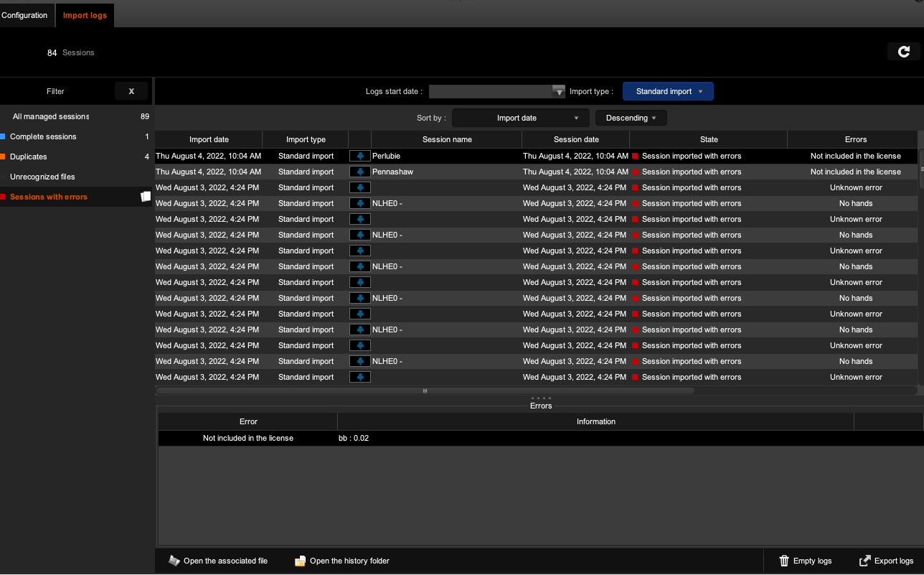Screen dimensions: 924x575
Task: Select the Pennashaw session name
Action: click(x=392, y=172)
